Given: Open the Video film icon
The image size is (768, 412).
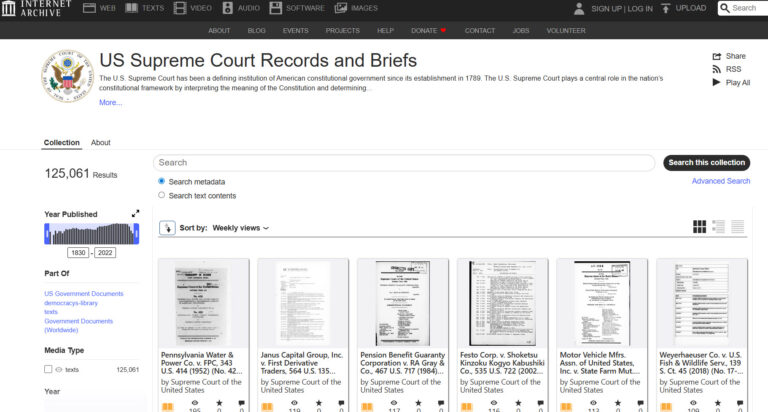Looking at the screenshot, I should (180, 8).
